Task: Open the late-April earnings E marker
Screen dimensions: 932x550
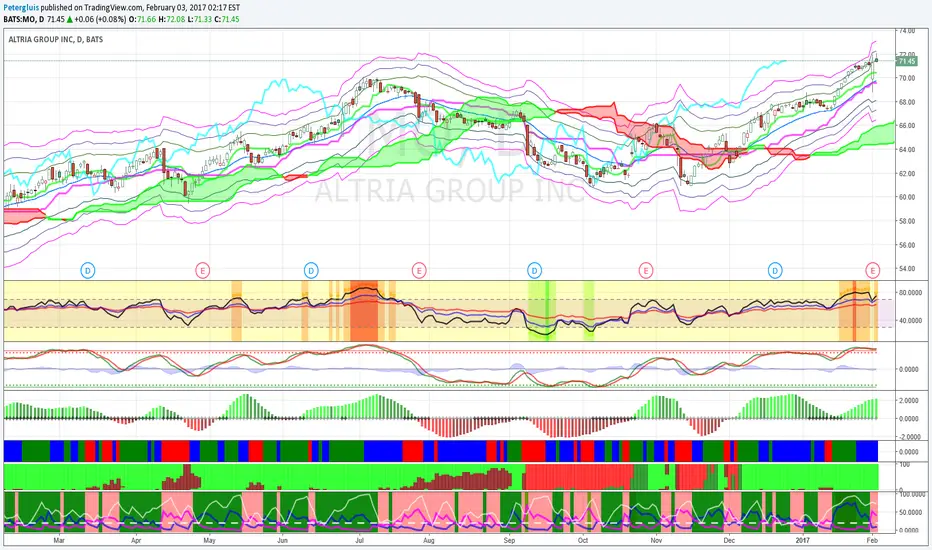Action: click(x=203, y=271)
